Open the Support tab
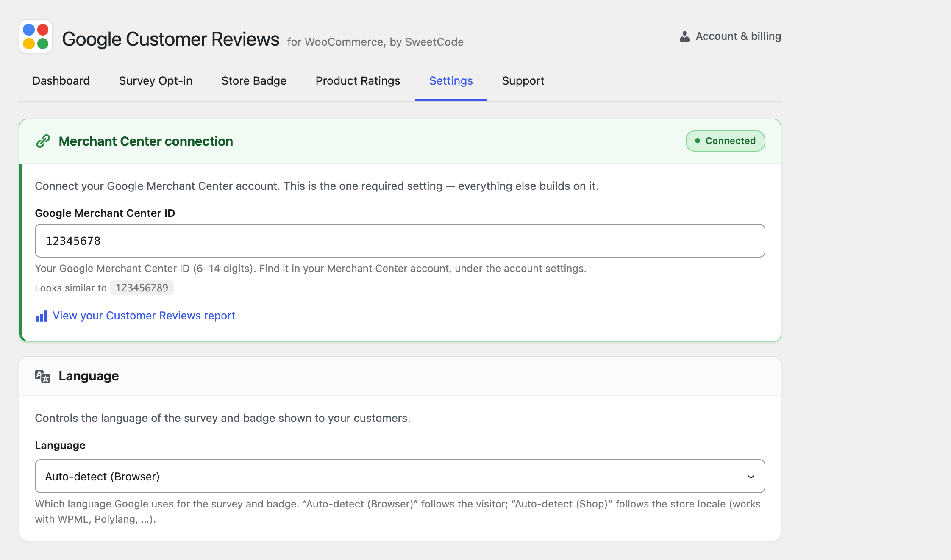The height and width of the screenshot is (560, 951). coord(523,81)
